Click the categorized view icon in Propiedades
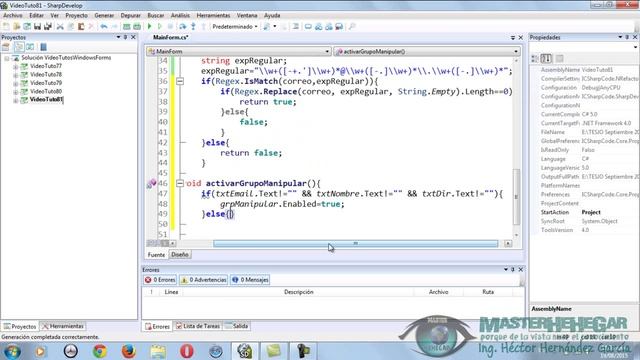Image resolution: width=640 pixels, height=360 pixels. [535, 58]
